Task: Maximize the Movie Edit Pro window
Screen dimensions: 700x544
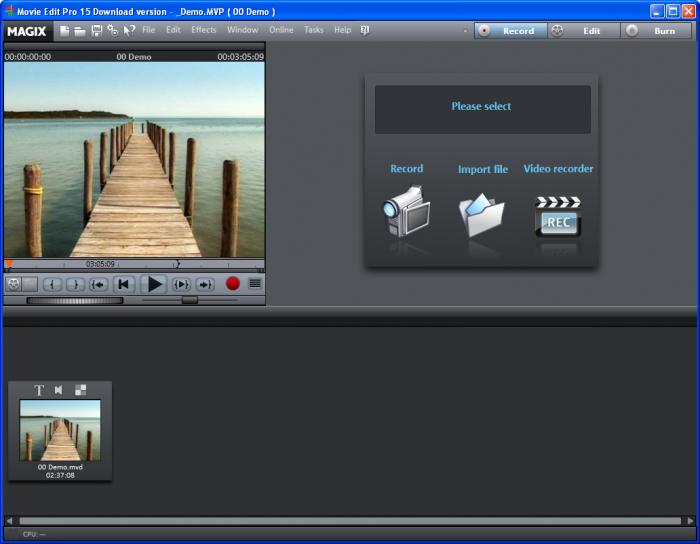Action: coord(673,11)
